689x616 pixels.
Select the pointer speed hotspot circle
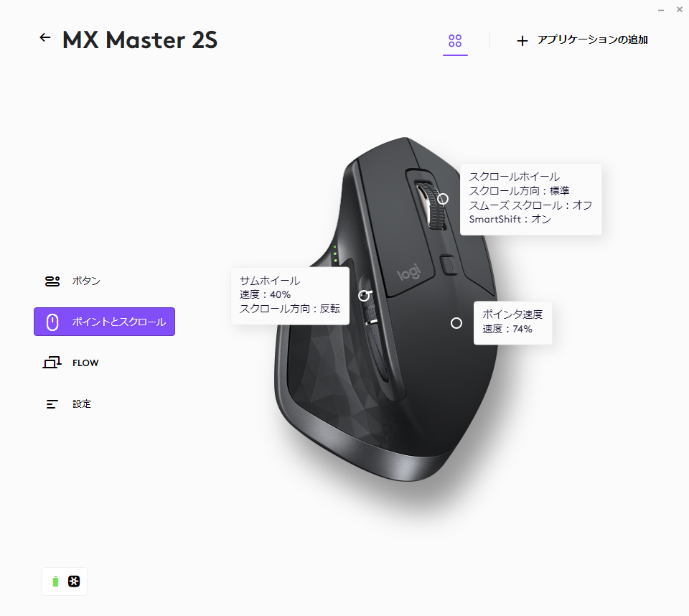click(456, 323)
